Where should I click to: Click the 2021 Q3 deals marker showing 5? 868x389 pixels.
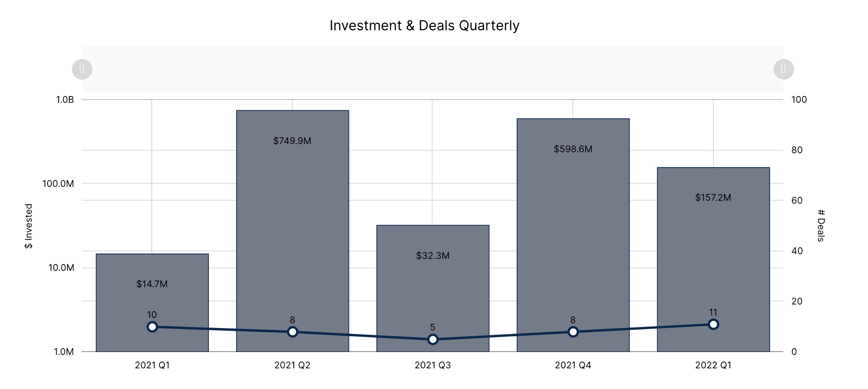pyautogui.click(x=433, y=340)
